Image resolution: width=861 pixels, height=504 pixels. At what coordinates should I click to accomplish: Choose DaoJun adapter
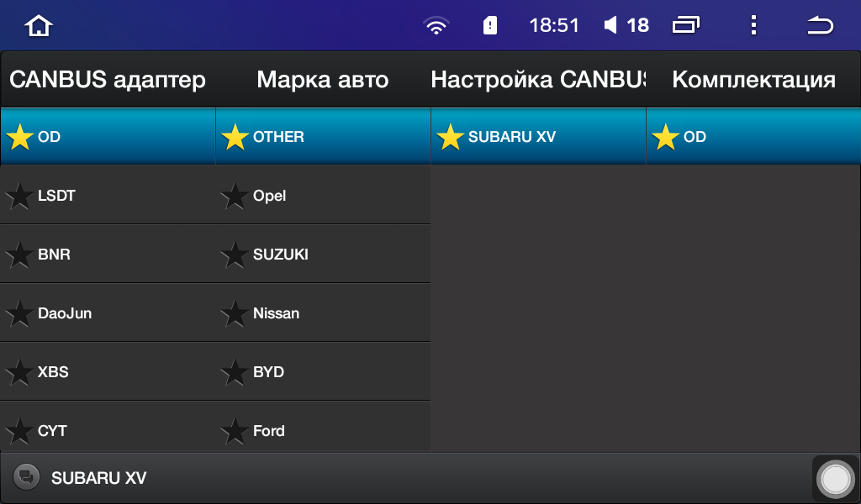(108, 312)
